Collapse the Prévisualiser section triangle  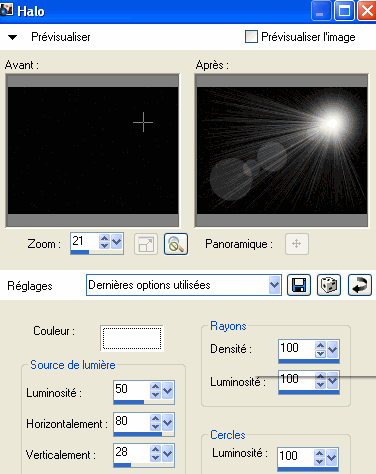12,37
